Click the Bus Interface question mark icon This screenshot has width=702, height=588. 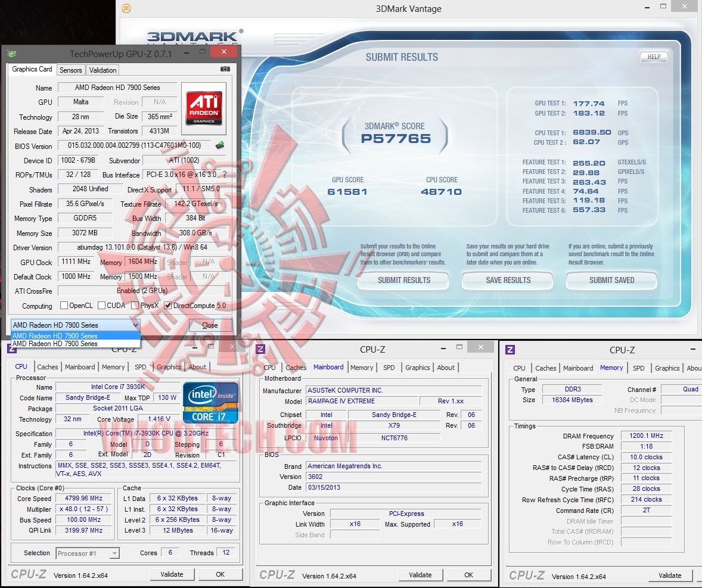pyautogui.click(x=225, y=175)
